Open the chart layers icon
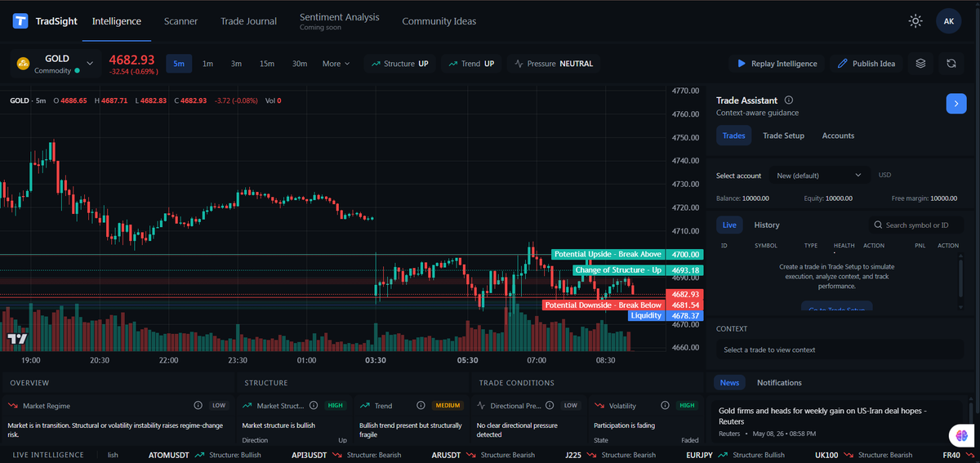This screenshot has width=980, height=463. tap(921, 64)
